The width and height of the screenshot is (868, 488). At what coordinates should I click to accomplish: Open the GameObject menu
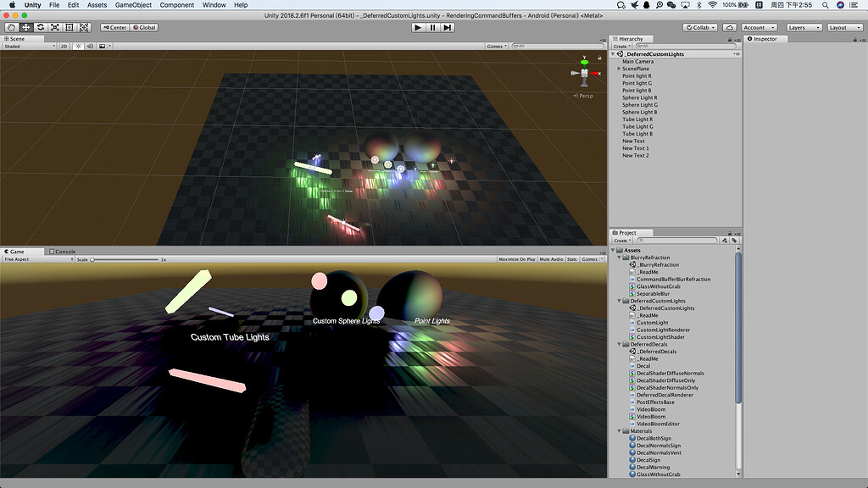[133, 4]
